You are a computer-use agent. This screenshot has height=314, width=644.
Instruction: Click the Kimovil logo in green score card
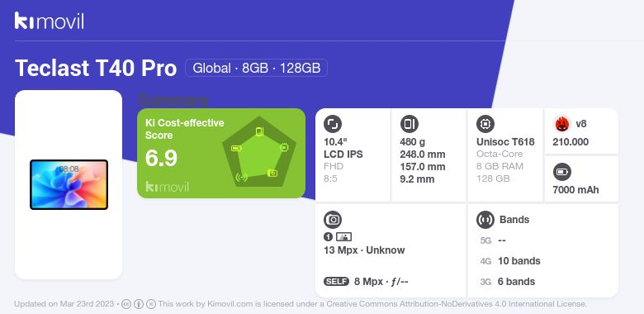pyautogui.click(x=167, y=187)
